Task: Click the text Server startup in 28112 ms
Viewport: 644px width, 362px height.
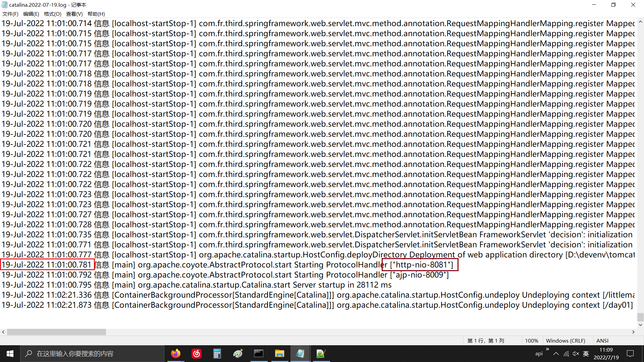Action: coord(342,285)
